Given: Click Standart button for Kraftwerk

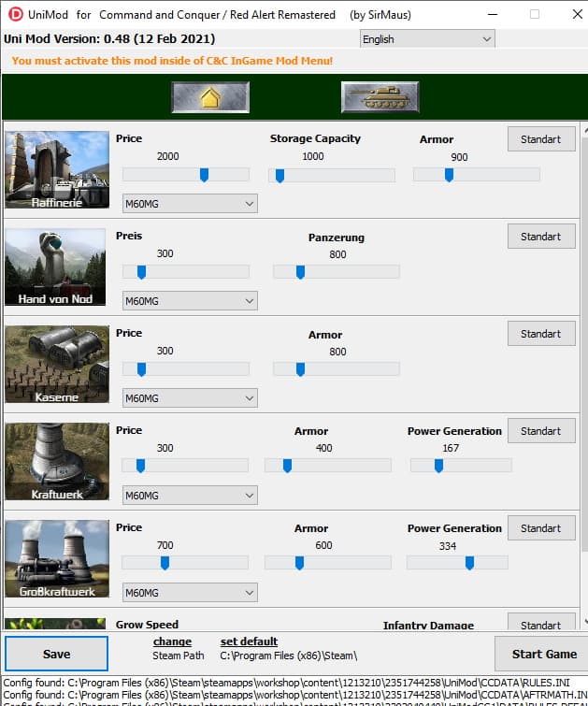Looking at the screenshot, I should [541, 431].
